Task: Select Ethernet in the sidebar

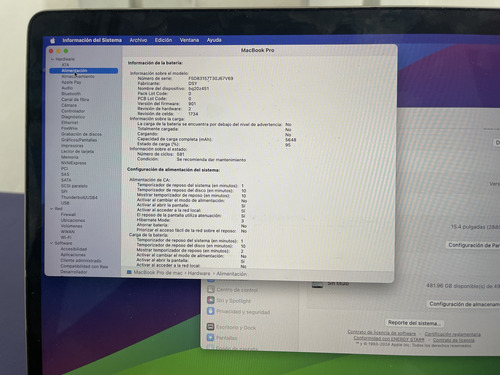Action: (70, 123)
